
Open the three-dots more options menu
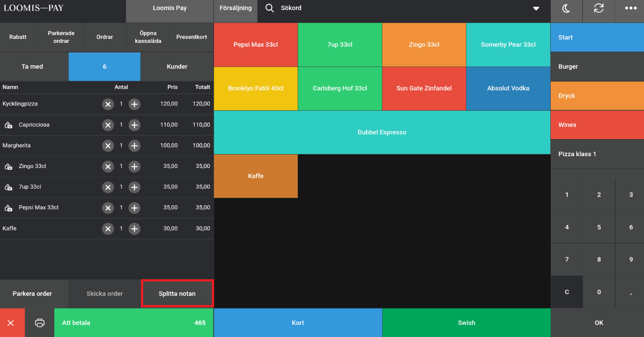point(630,9)
